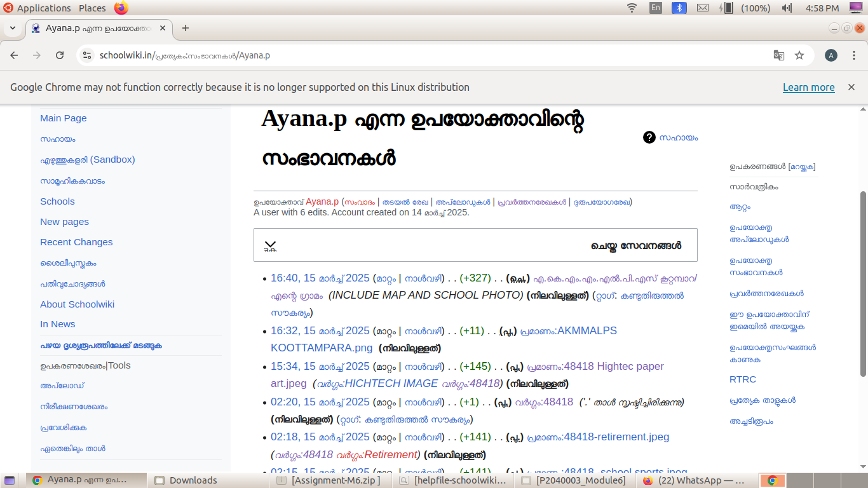Open the En keyboard language indicator

tap(656, 8)
